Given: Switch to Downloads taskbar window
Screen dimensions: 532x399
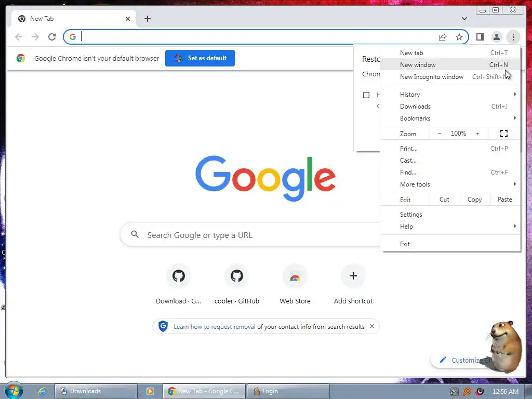Looking at the screenshot, I should (x=96, y=391).
